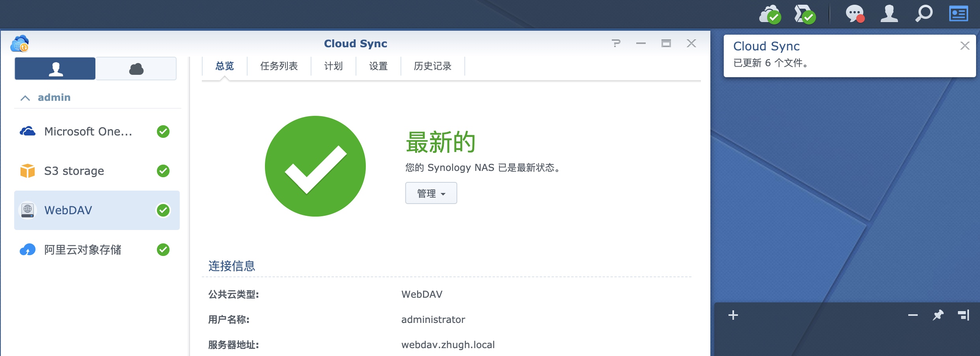
Task: Click the large green up-to-date status icon
Action: (315, 166)
